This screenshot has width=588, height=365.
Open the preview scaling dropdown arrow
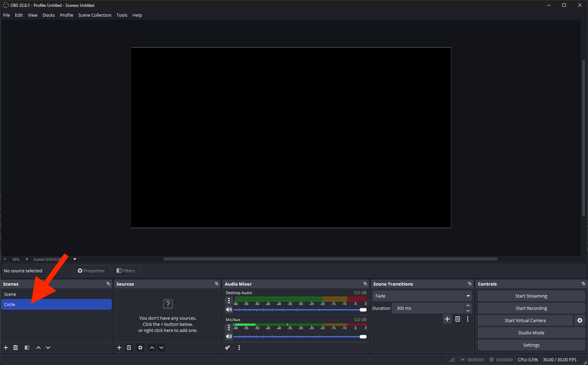(75, 259)
